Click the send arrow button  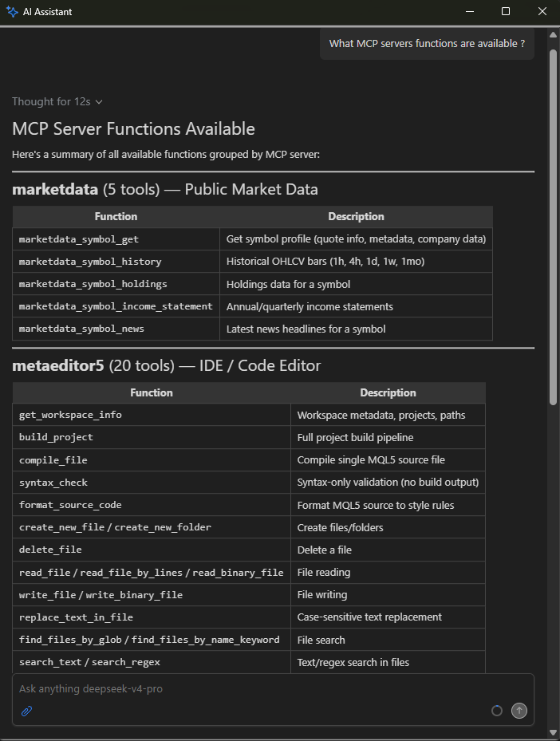(519, 710)
